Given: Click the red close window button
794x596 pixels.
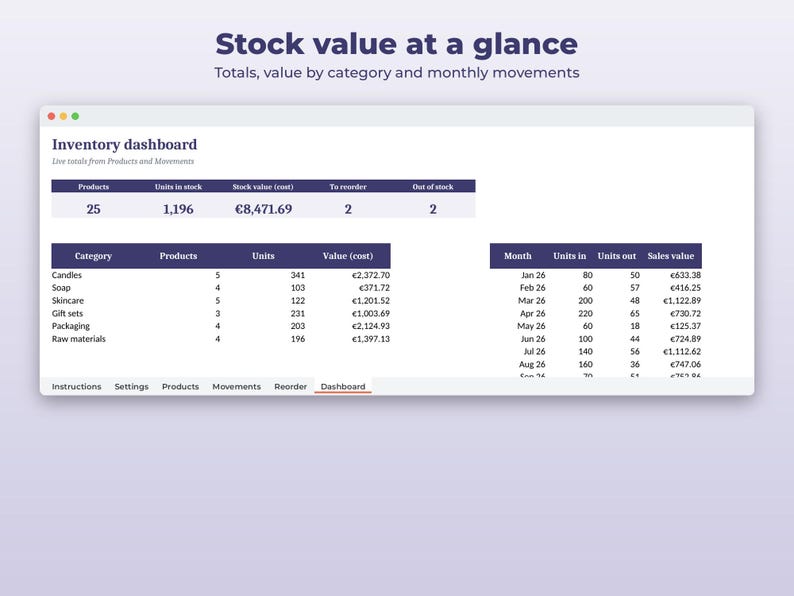Looking at the screenshot, I should [x=51, y=116].
